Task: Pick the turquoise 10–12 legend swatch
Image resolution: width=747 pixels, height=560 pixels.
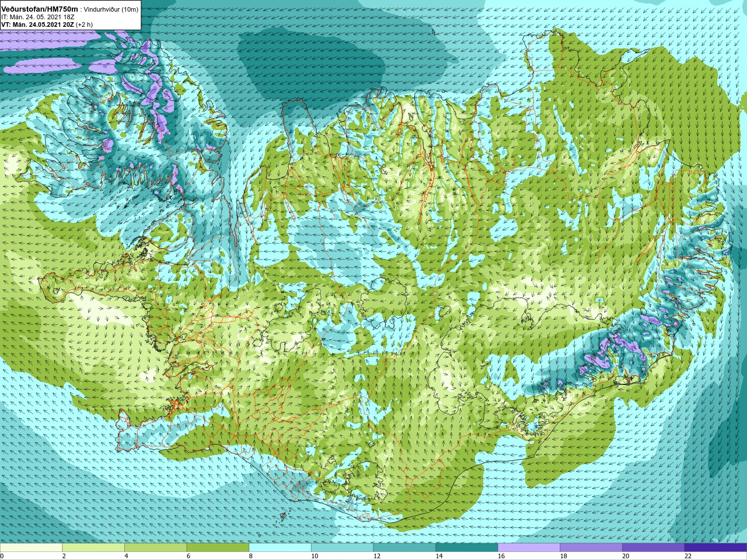Action: (x=342, y=548)
